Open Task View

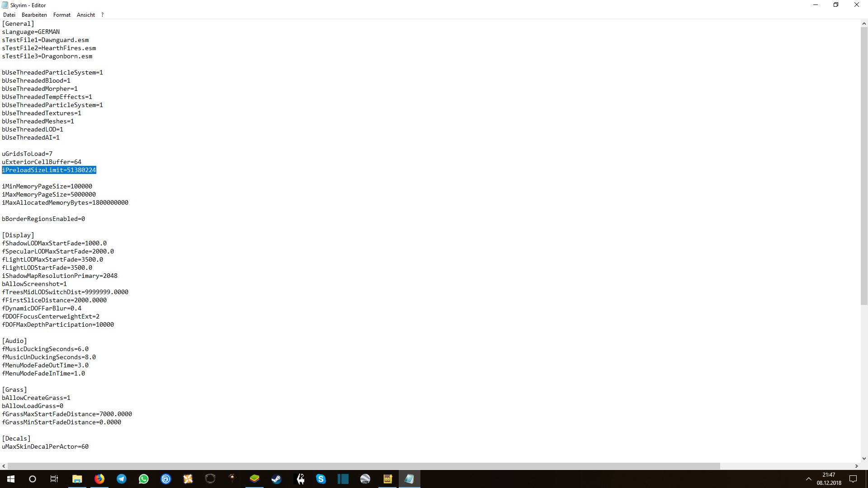click(x=54, y=479)
